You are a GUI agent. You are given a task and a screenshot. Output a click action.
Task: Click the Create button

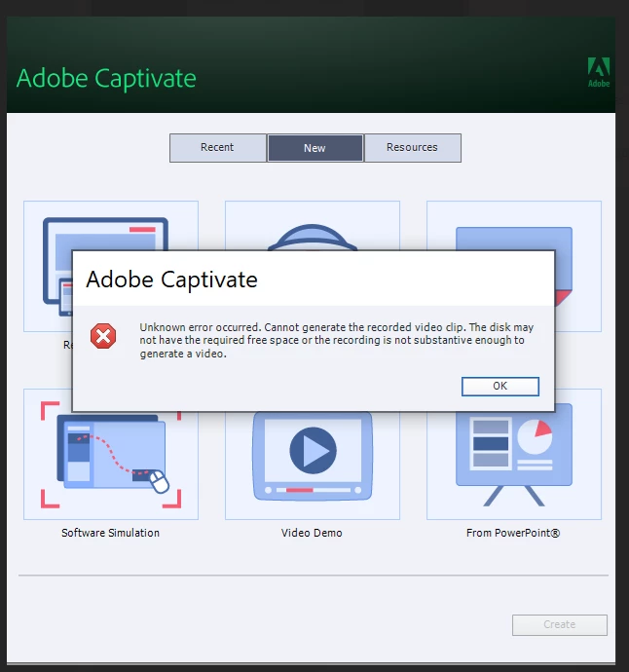point(560,625)
